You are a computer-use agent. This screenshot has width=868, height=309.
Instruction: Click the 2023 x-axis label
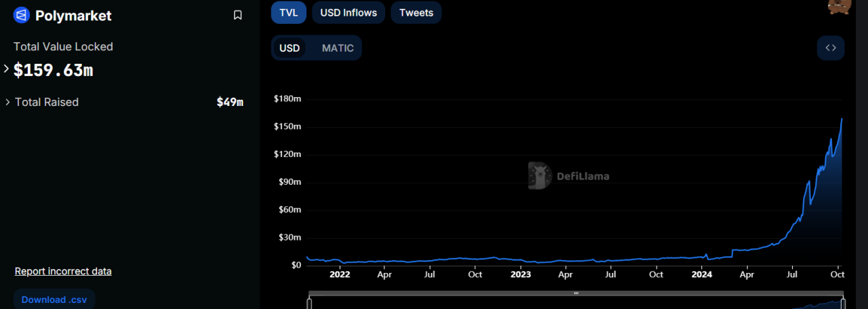coord(521,275)
